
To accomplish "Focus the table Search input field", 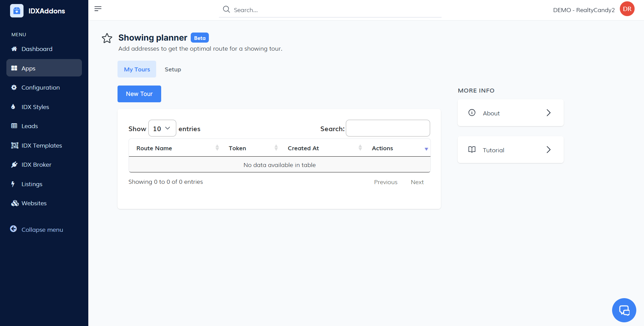I will click(x=388, y=128).
